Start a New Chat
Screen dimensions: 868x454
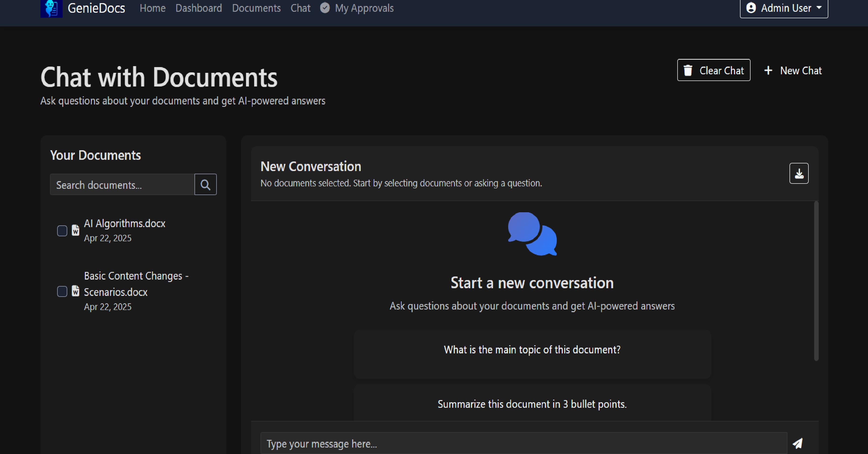coord(793,70)
